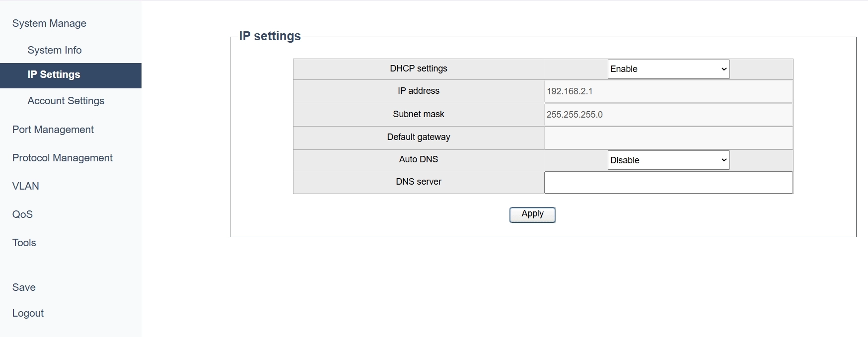Open System Info page
Viewport: 868px width, 337px height.
pyautogui.click(x=55, y=50)
